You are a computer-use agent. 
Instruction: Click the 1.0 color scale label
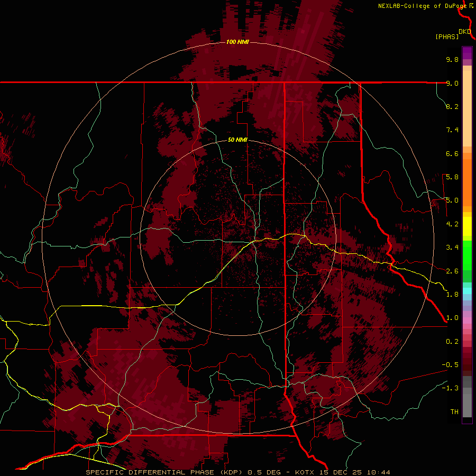[x=452, y=318]
